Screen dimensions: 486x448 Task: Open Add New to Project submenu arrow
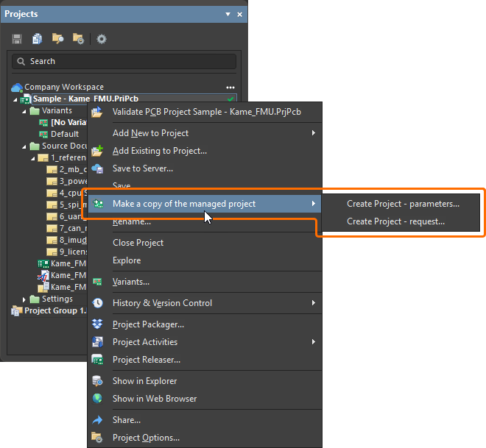tap(314, 133)
